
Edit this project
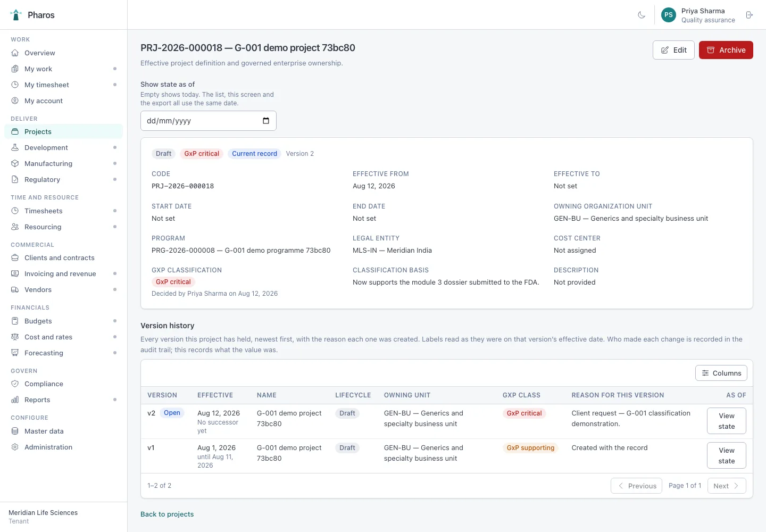(x=673, y=50)
